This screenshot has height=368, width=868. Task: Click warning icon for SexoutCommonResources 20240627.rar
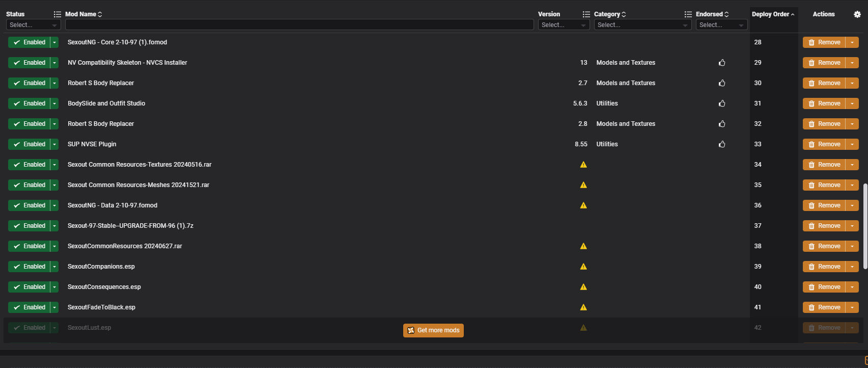[583, 246]
